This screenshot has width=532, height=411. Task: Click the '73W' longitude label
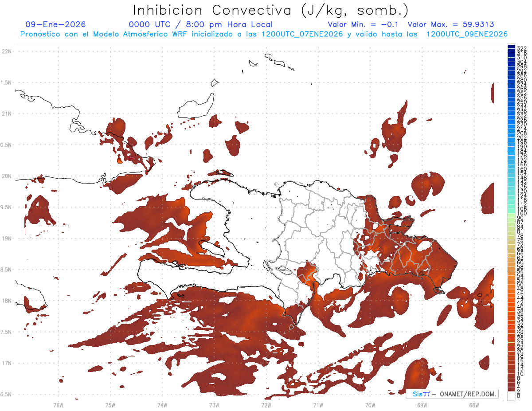coord(214,405)
